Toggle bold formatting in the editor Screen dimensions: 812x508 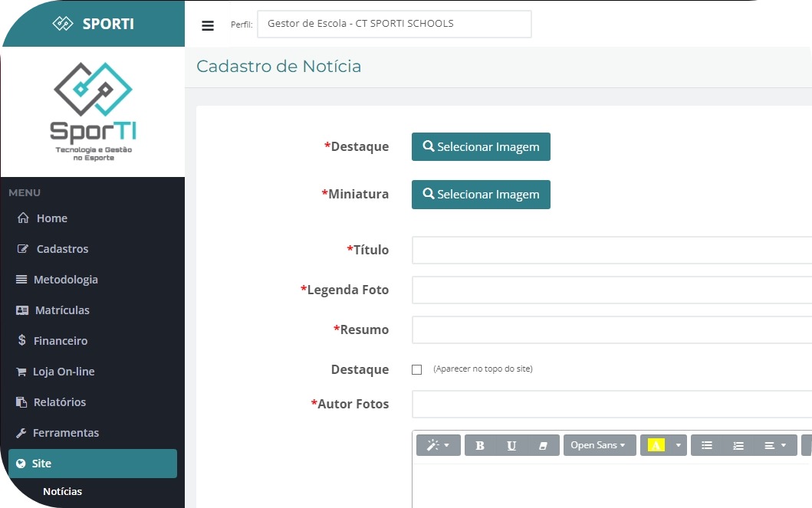480,445
